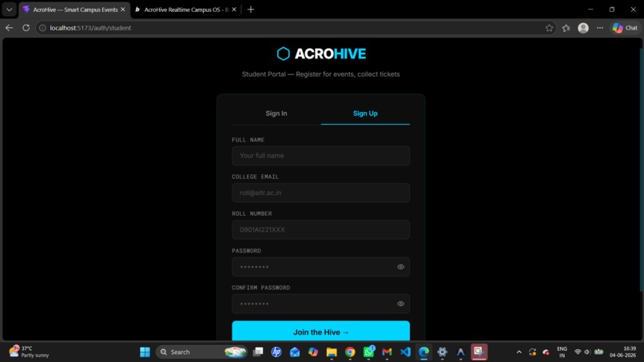The height and width of the screenshot is (362, 644).
Task: Click the Full Name input field
Action: pyautogui.click(x=320, y=156)
